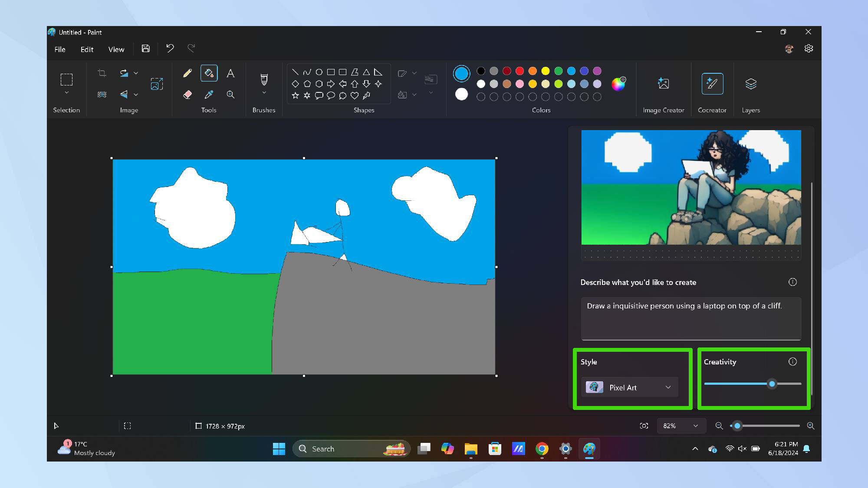Select the white secondary color circle
This screenshot has width=868, height=488.
pos(461,94)
